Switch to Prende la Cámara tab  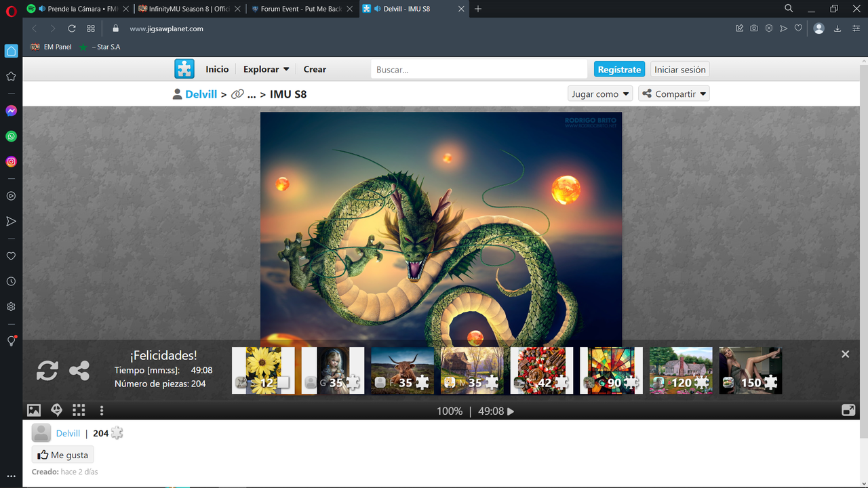[78, 9]
